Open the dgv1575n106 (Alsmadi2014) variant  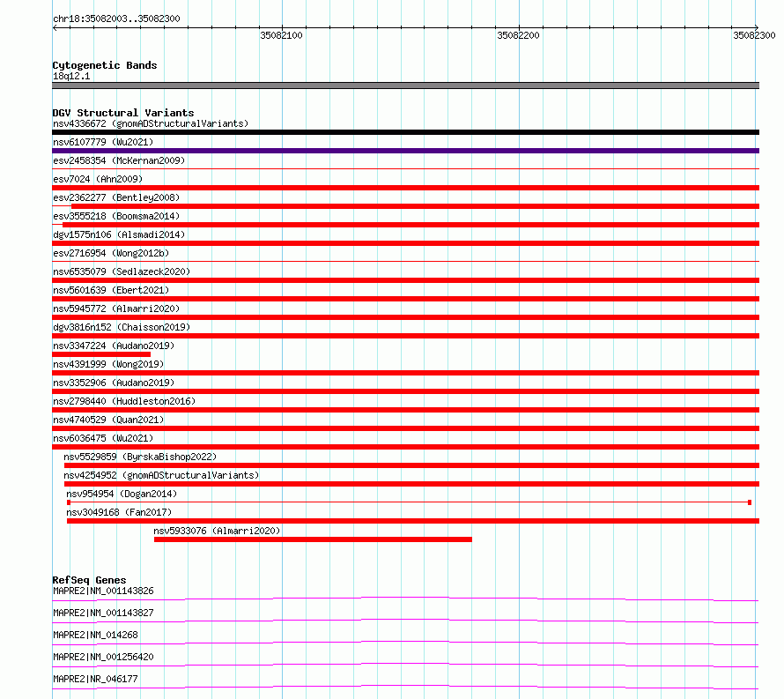click(119, 234)
